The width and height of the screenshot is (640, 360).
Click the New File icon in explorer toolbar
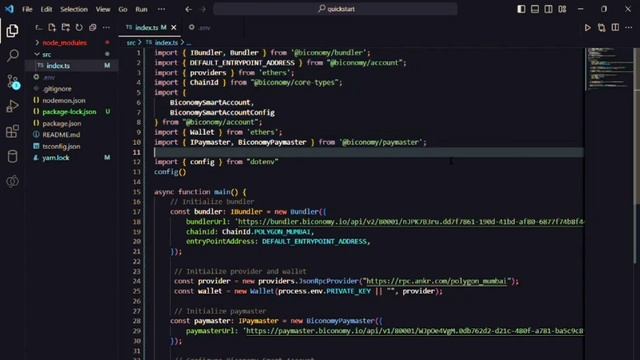click(52, 27)
